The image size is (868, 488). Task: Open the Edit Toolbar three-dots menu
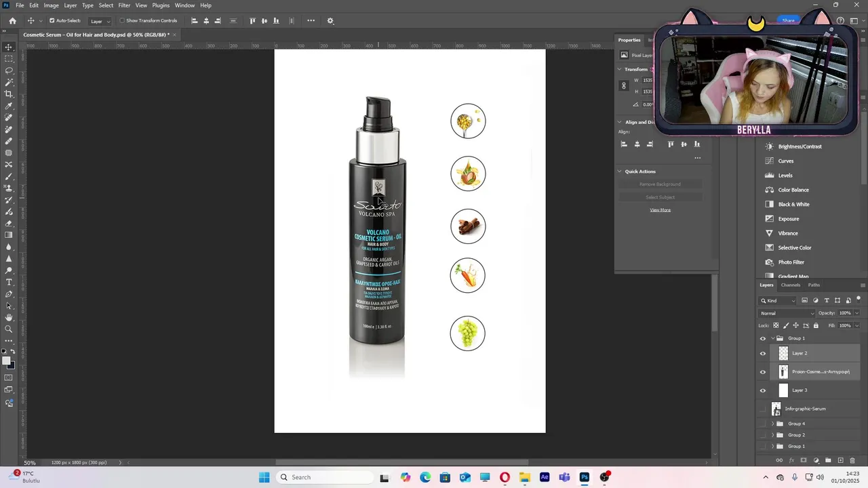[9, 340]
